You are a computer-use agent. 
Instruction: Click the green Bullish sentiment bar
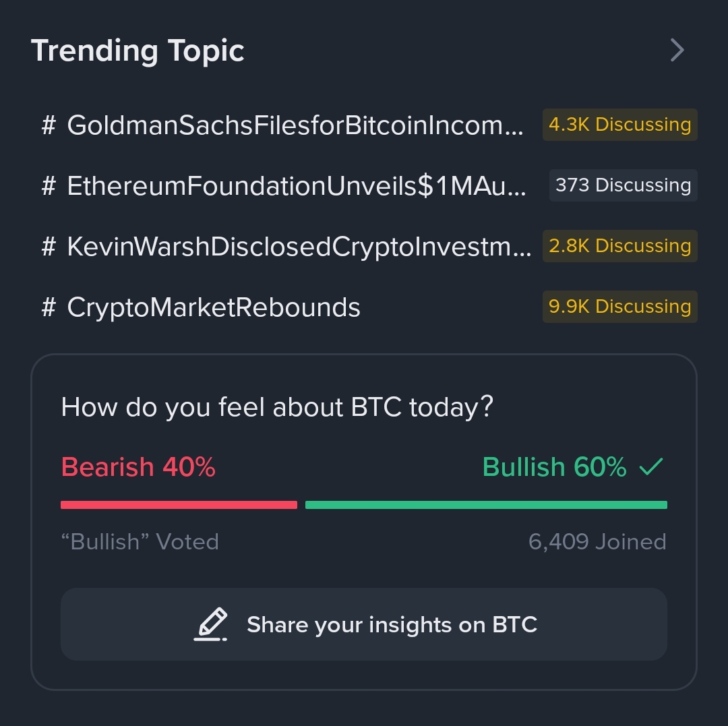click(x=486, y=505)
